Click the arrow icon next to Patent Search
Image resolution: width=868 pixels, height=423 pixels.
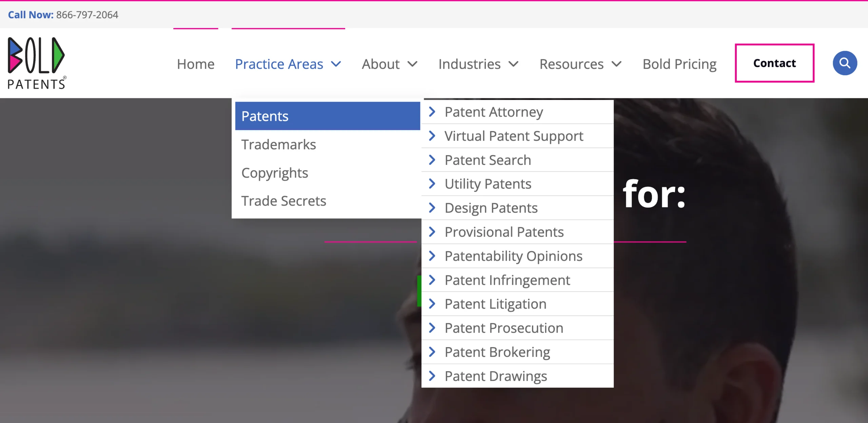click(x=432, y=160)
